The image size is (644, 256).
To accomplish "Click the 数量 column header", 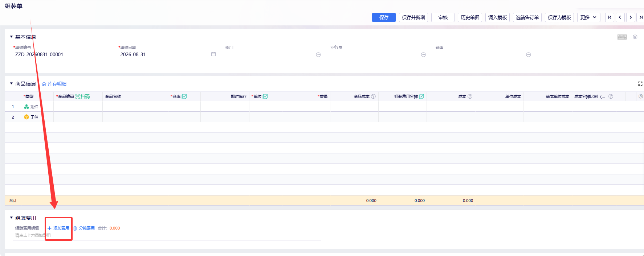I will [323, 96].
